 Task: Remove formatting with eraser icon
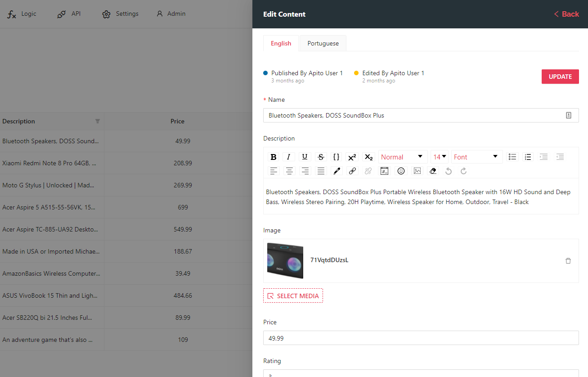tap(433, 171)
